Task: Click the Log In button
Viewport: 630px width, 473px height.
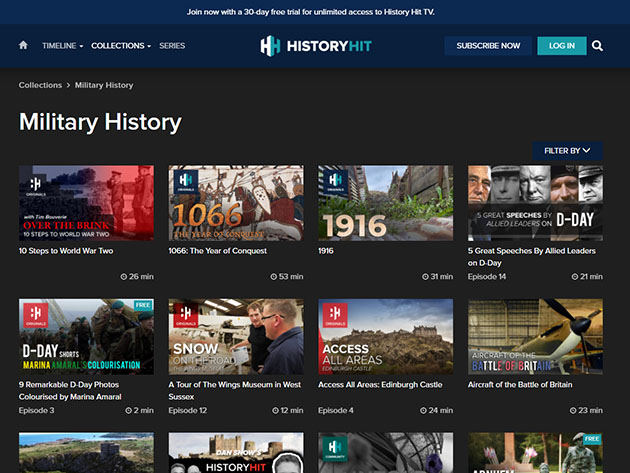Action: click(562, 46)
